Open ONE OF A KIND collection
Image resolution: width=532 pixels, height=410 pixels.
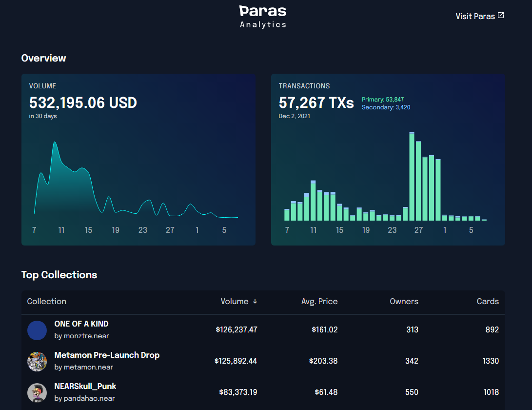(x=81, y=324)
